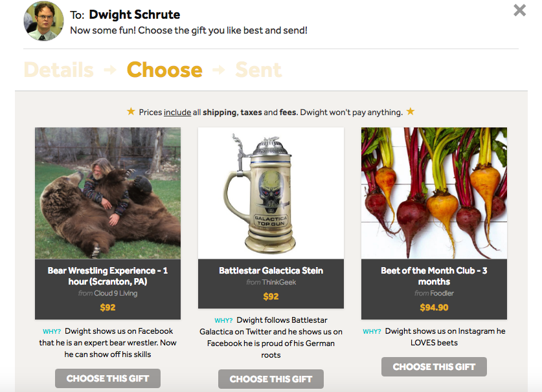
Task: Choose the Bear Wrestling Experience gift
Action: click(107, 378)
